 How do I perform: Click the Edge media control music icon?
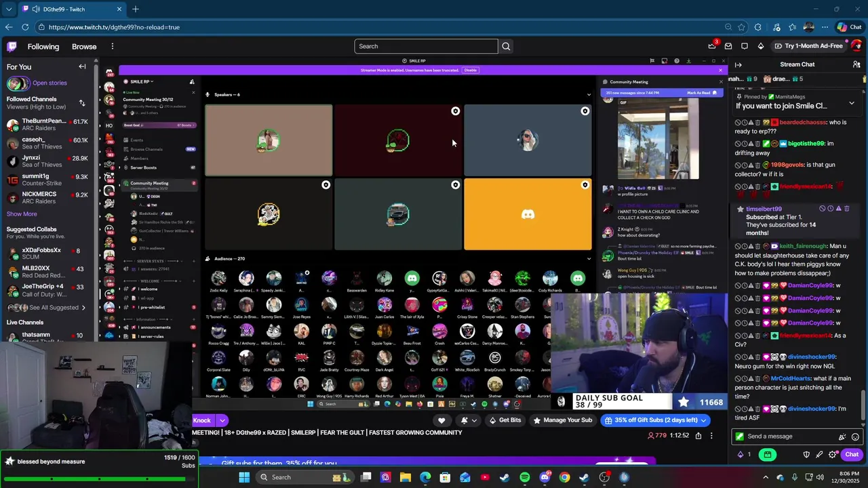(775, 27)
